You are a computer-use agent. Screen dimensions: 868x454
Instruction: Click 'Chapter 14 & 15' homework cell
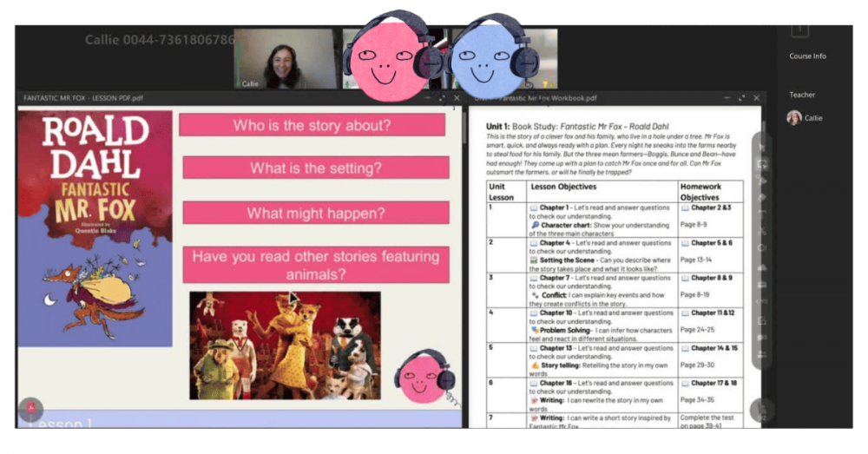coord(714,348)
